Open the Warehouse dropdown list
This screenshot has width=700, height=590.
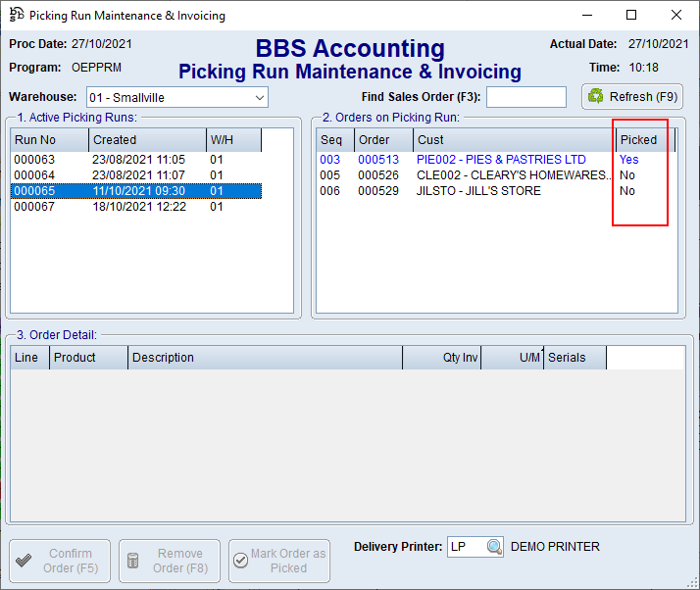click(259, 97)
